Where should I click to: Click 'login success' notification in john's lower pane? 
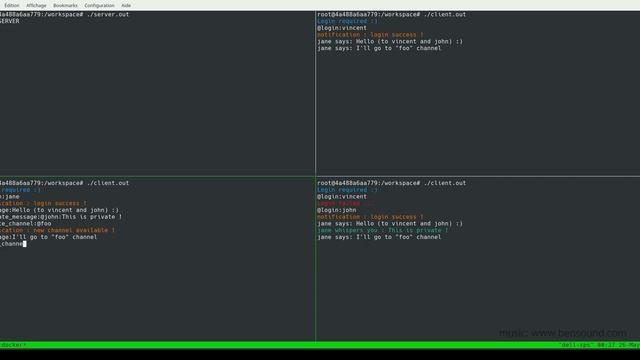tap(370, 217)
